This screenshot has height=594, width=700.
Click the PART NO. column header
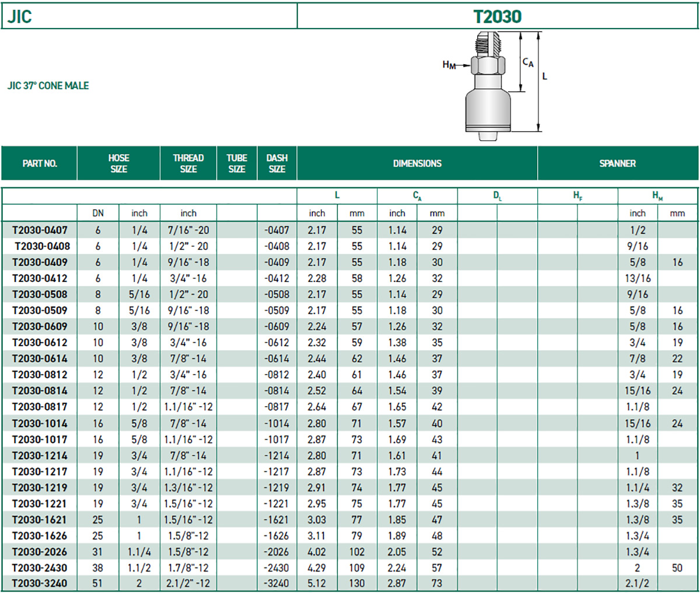40,163
